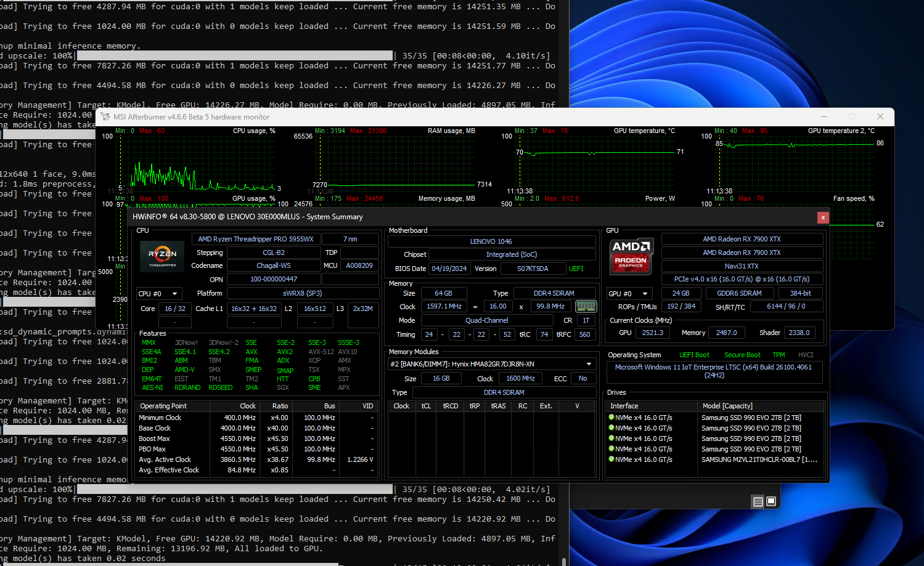The image size is (924, 566).
Task: Click the BIOS Date field '04/19/2024'
Action: (449, 269)
